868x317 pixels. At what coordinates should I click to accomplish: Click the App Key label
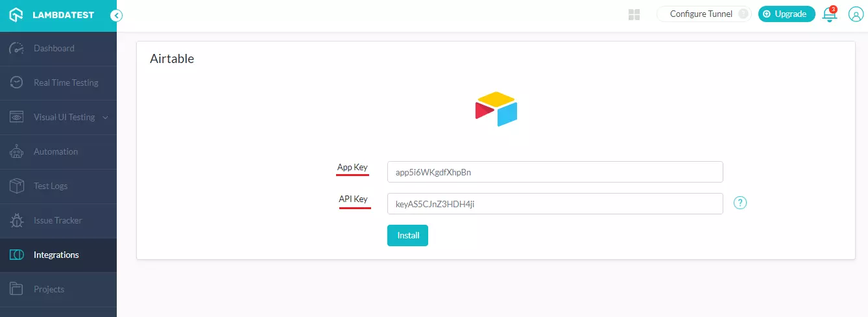click(352, 168)
